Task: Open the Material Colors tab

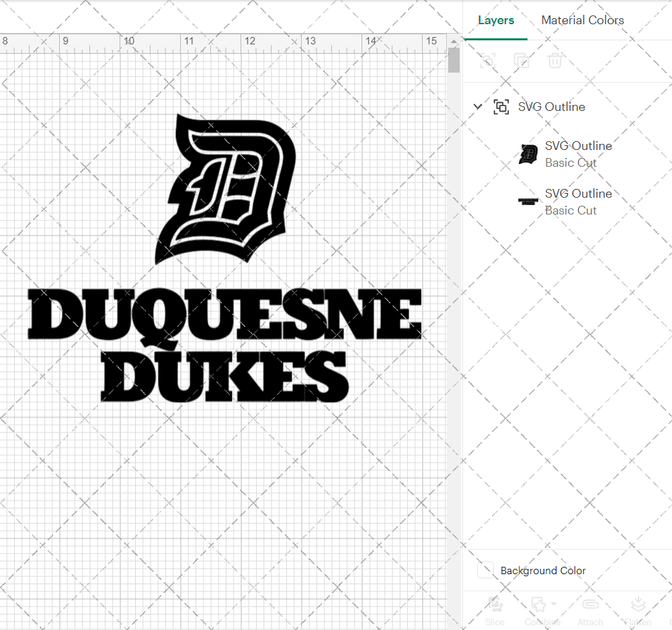Action: (583, 20)
